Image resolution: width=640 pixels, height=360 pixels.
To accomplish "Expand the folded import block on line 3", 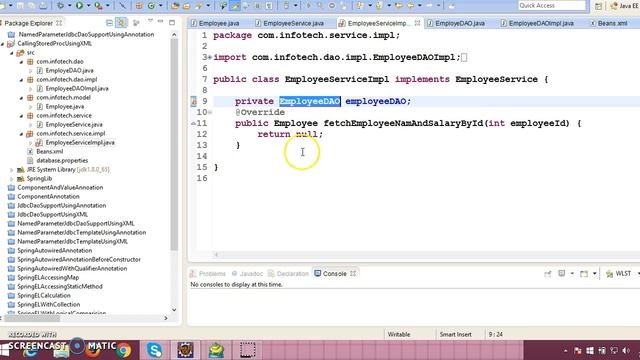I will coord(210,58).
